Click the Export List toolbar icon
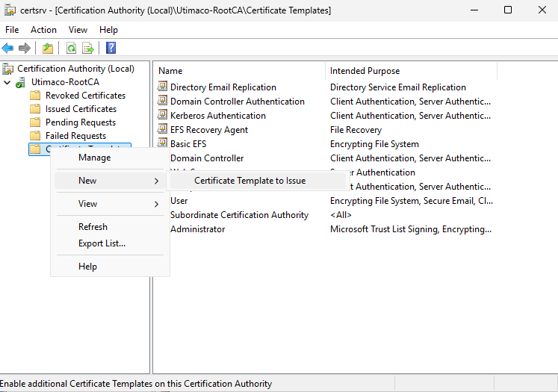The image size is (558, 392). tap(88, 49)
